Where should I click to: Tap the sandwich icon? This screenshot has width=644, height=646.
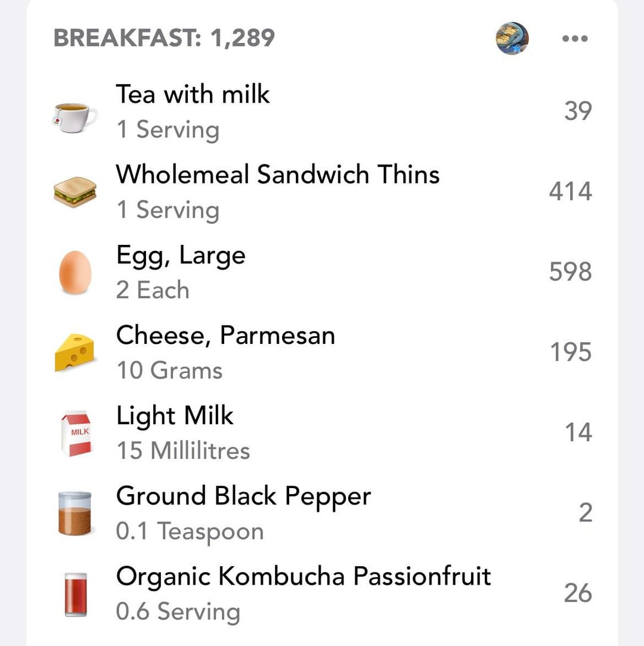(x=75, y=192)
